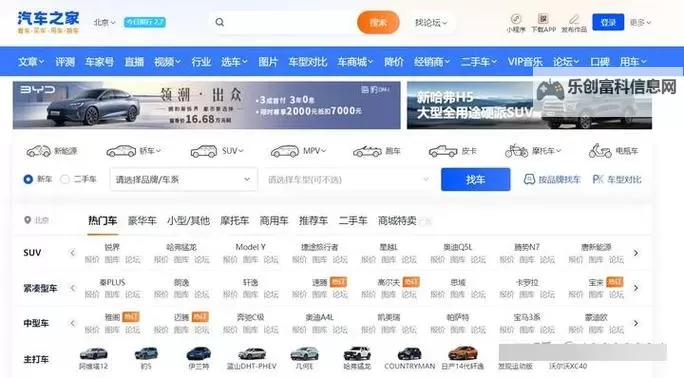The width and height of the screenshot is (684, 378).
Task: Select the 二手车 radio button
Action: coord(65,179)
